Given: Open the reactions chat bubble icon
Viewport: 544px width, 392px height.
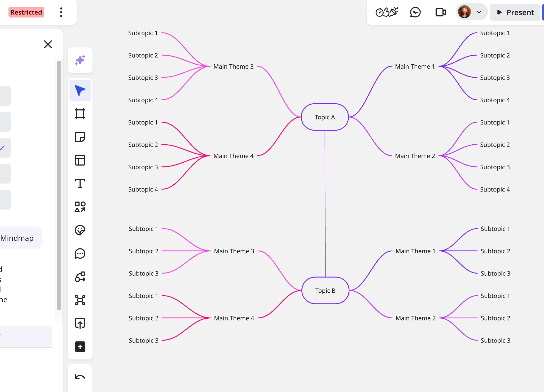Looking at the screenshot, I should pyautogui.click(x=415, y=12).
